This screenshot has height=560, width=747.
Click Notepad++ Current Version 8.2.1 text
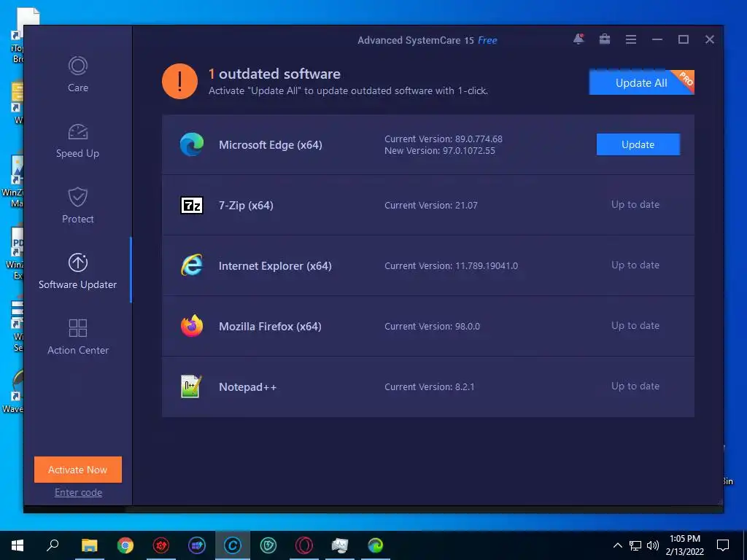point(429,386)
